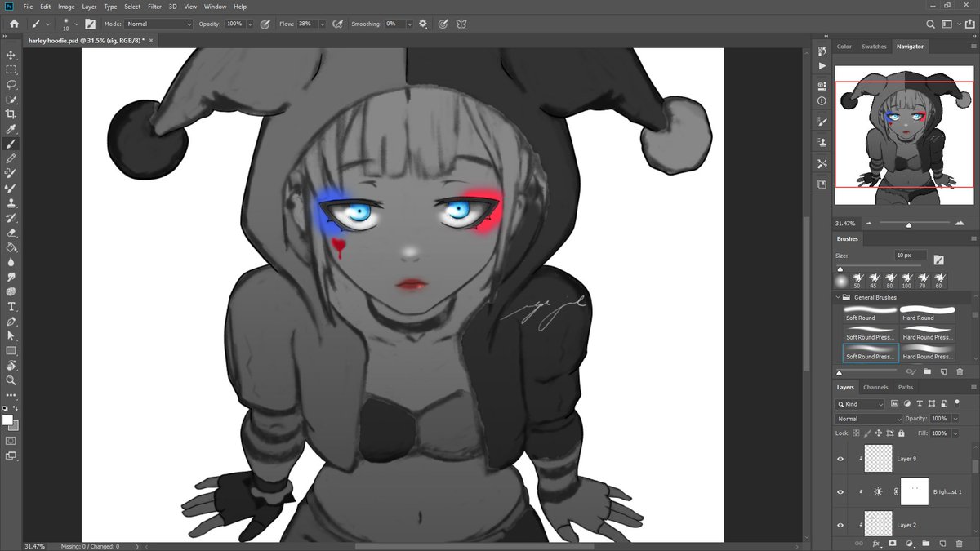This screenshot has width=980, height=551.
Task: Open the layer styles fx button
Action: [876, 543]
